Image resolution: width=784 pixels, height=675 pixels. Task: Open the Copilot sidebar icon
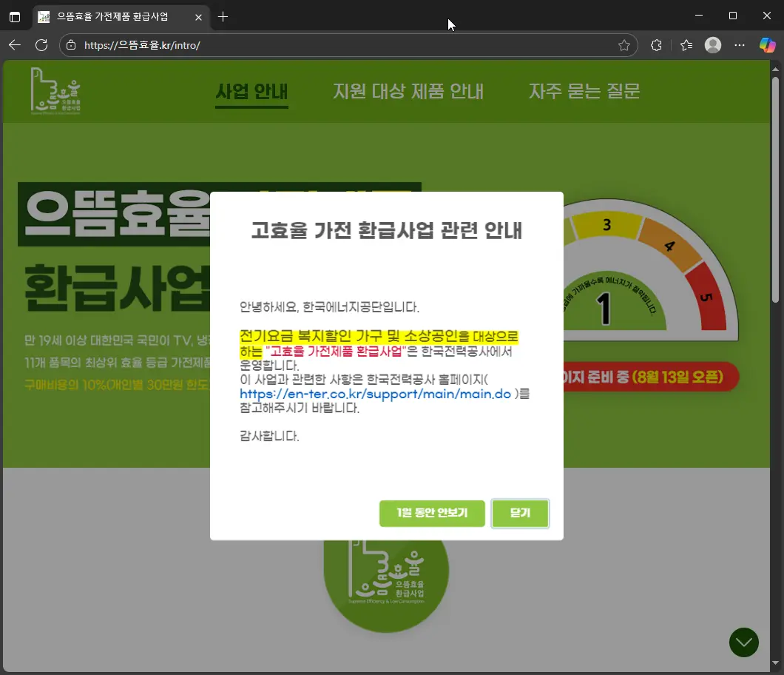(x=767, y=45)
